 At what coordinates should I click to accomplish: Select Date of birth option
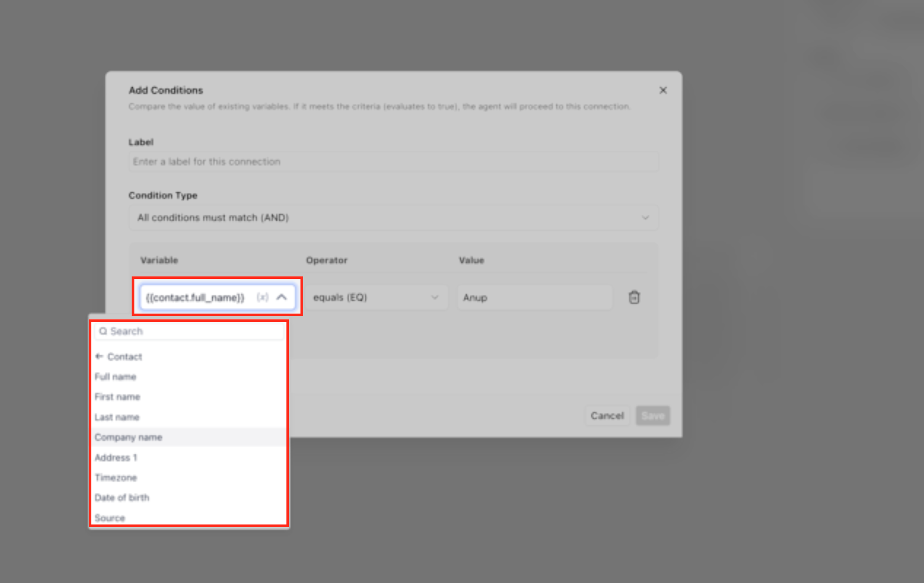coord(122,498)
